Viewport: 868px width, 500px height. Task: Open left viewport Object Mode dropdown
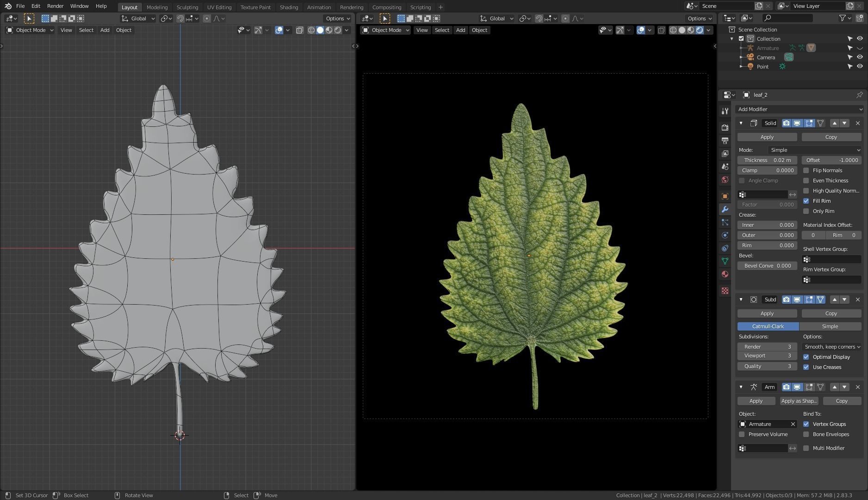[30, 30]
